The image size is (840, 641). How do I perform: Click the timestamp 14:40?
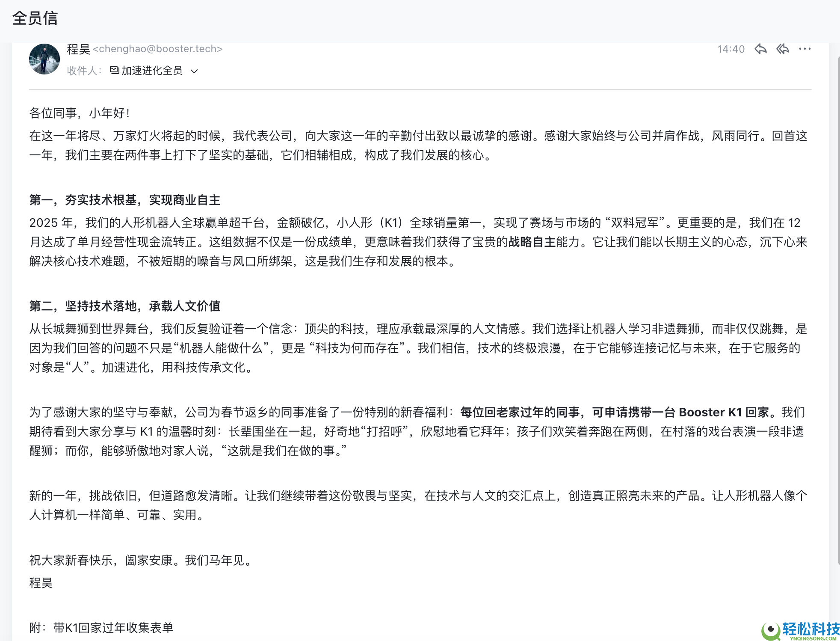pos(731,48)
